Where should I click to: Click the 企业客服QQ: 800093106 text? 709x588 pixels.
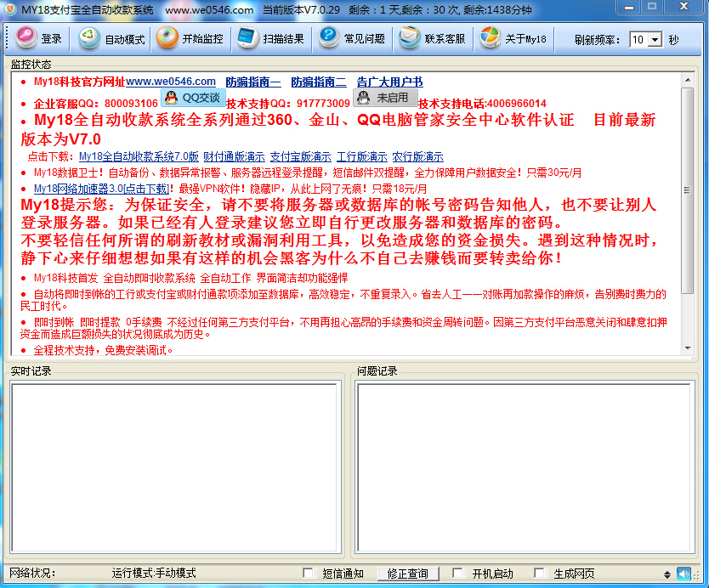96,104
